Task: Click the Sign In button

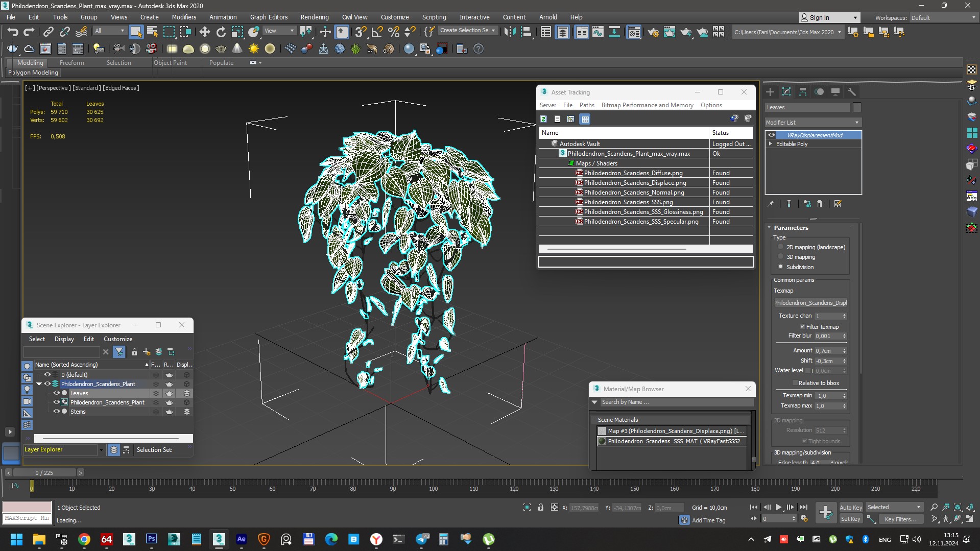Action: click(x=829, y=17)
